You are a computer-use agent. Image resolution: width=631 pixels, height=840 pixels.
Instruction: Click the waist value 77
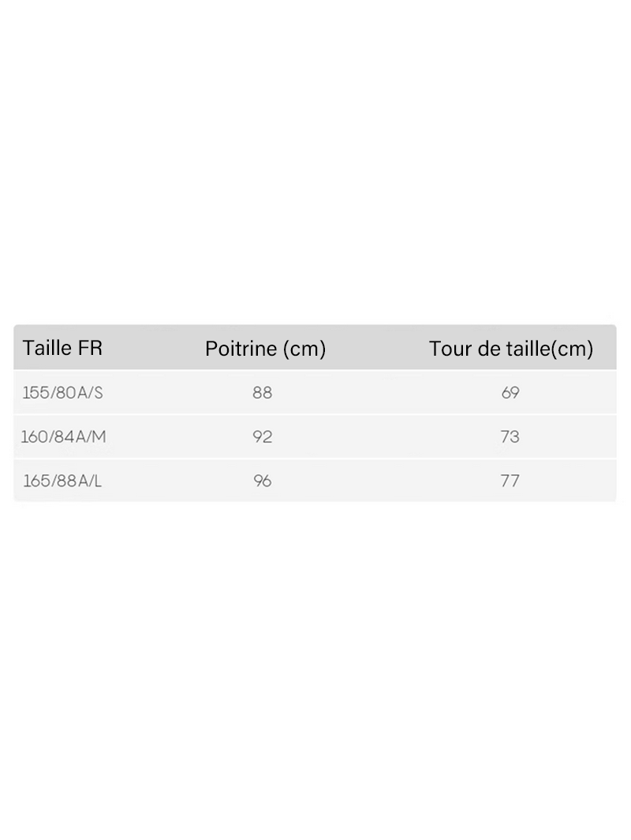click(510, 481)
